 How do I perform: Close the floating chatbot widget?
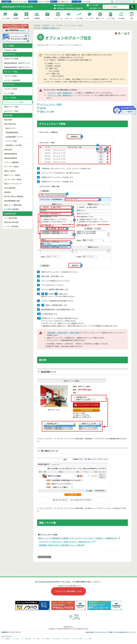(x=135, y=106)
